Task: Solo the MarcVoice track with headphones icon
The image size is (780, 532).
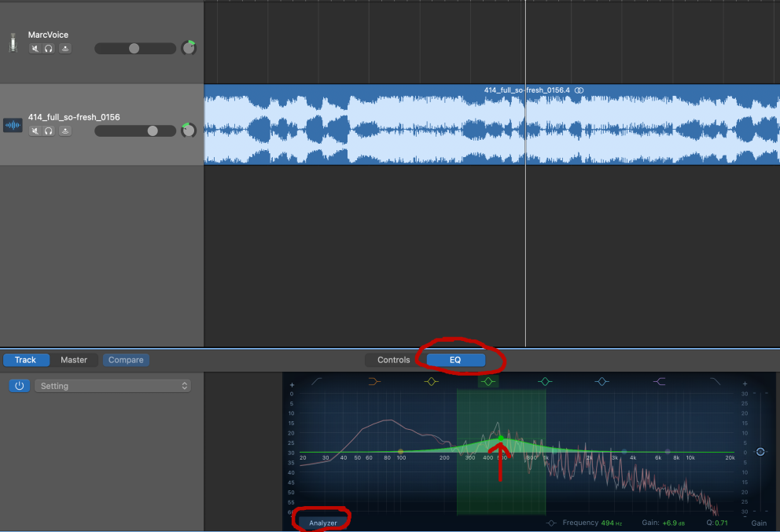Action: 48,48
